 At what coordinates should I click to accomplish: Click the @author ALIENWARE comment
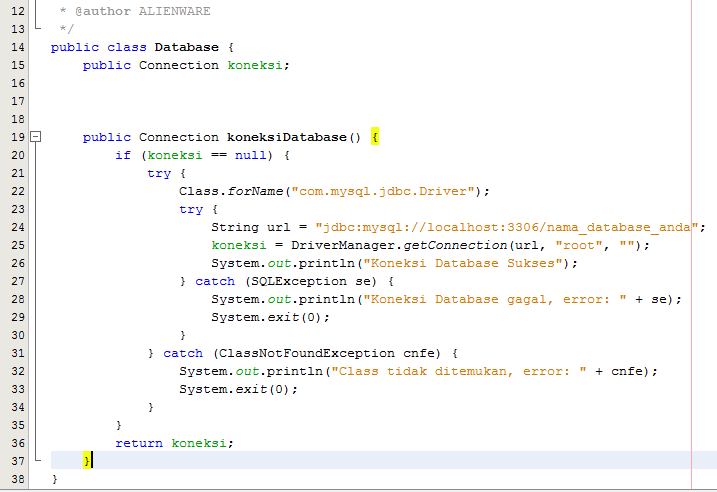[x=143, y=11]
